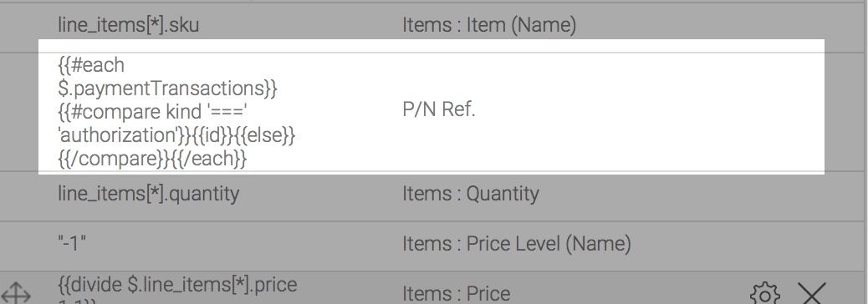The height and width of the screenshot is (304, 868).
Task: Edit the {{#each $.paymentTransactions}} expression
Action: (176, 112)
